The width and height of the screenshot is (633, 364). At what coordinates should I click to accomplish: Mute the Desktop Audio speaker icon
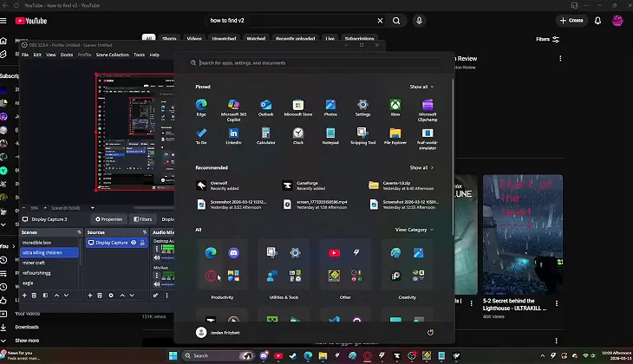[157, 257]
